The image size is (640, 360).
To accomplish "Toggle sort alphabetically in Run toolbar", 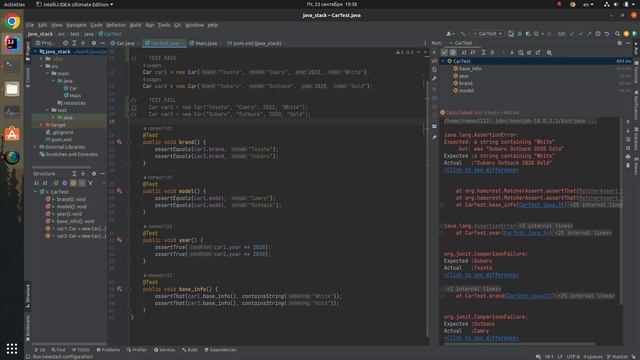I will pos(464,52).
